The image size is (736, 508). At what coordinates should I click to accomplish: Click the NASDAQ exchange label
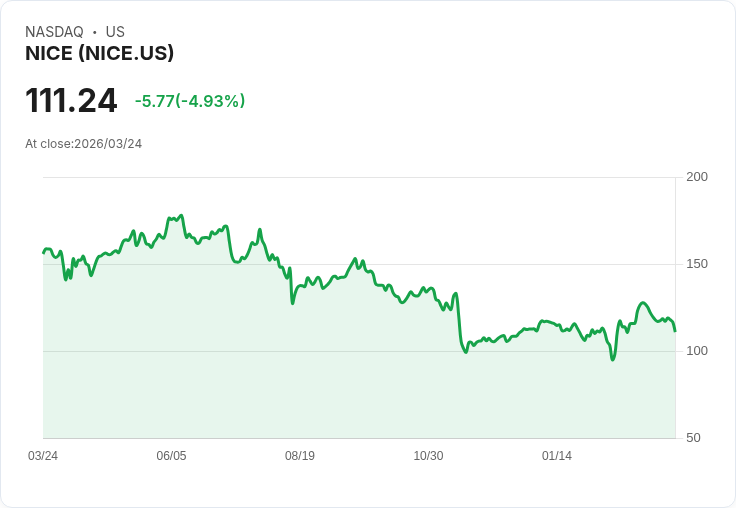(x=54, y=32)
